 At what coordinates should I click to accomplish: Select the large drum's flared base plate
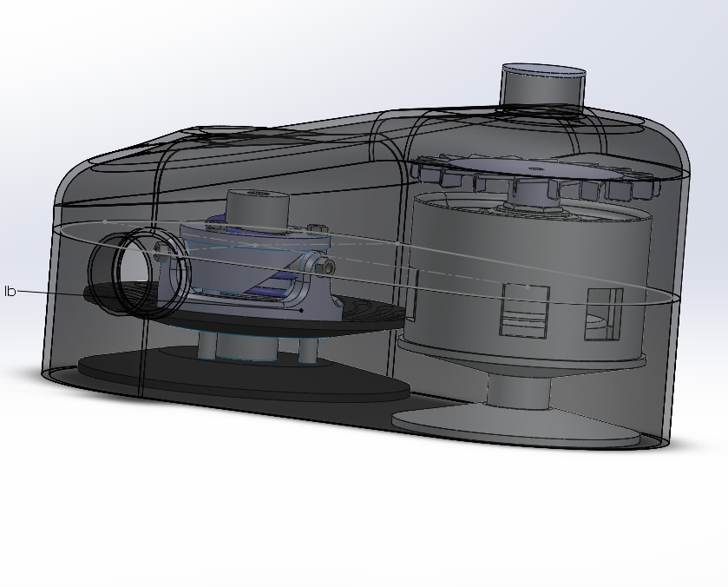point(516,426)
